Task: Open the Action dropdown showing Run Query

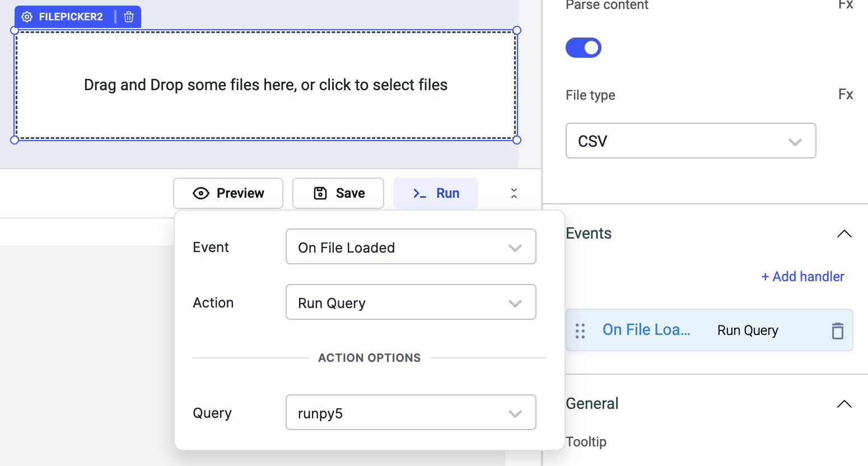Action: coord(410,302)
